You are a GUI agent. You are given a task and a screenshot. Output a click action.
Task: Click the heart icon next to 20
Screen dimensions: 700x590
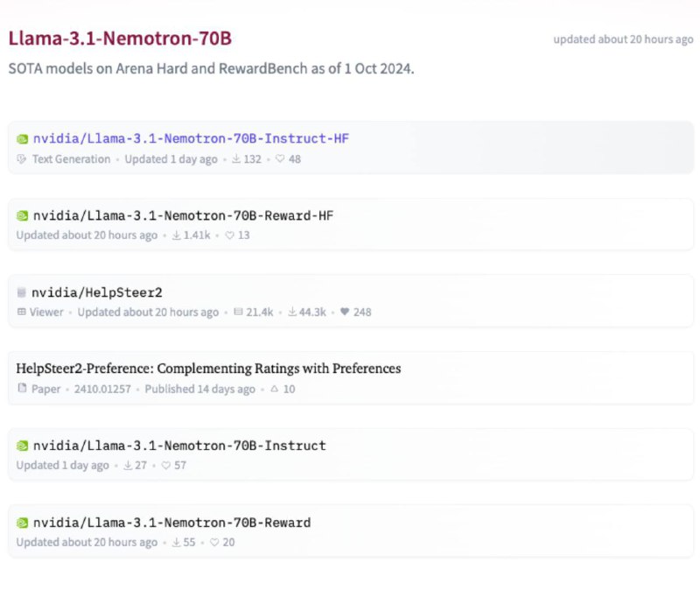(x=214, y=542)
